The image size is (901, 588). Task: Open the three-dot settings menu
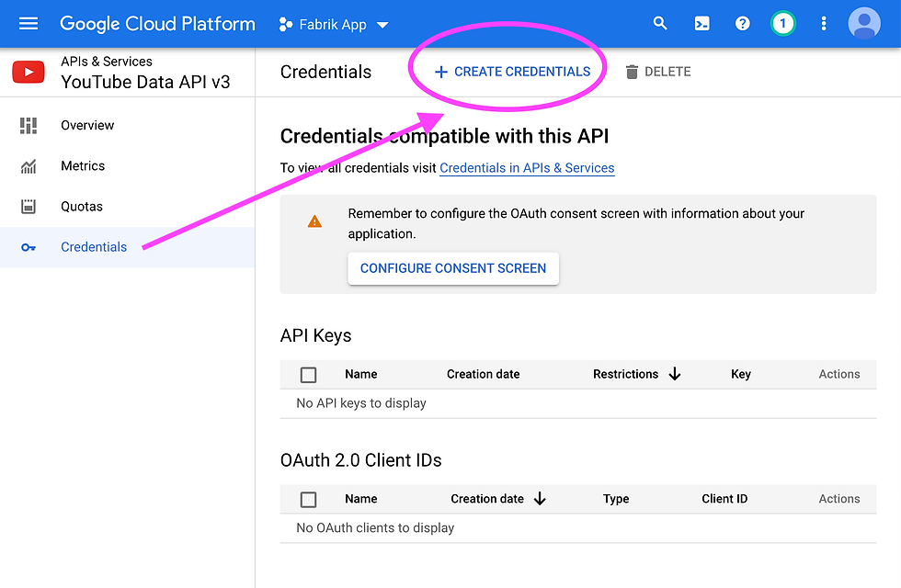point(824,24)
